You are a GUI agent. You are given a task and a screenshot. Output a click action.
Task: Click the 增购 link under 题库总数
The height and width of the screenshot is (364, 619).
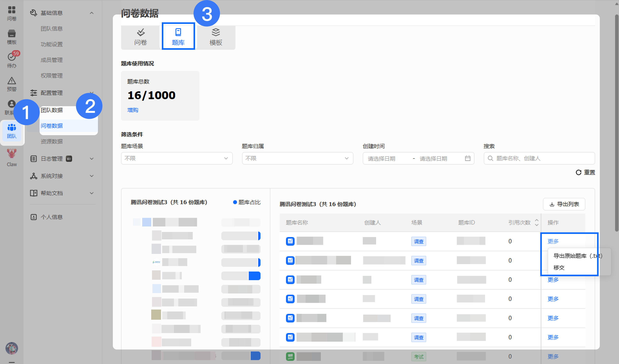[x=133, y=110]
